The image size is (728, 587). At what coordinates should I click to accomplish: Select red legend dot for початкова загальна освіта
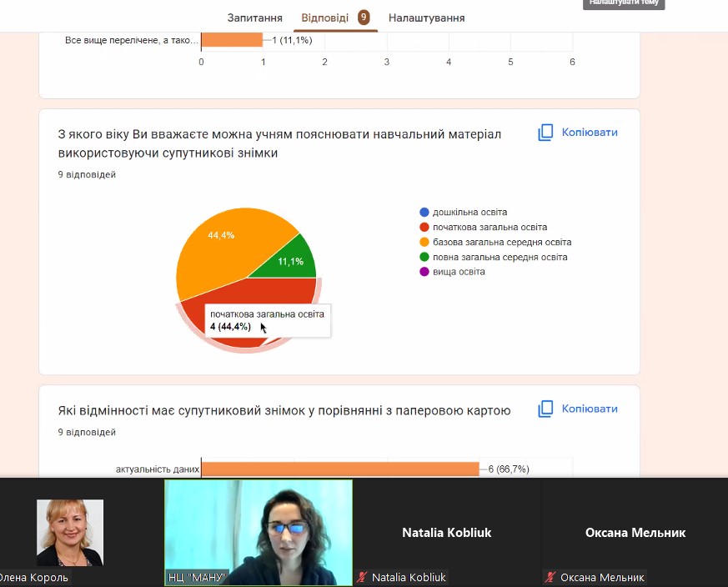coord(424,227)
